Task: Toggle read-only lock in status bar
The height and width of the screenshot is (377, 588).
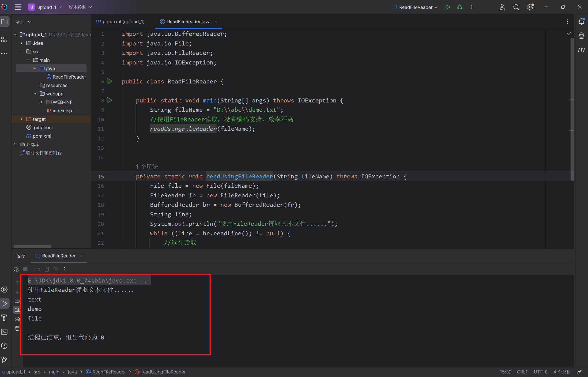Action: pos(580,372)
